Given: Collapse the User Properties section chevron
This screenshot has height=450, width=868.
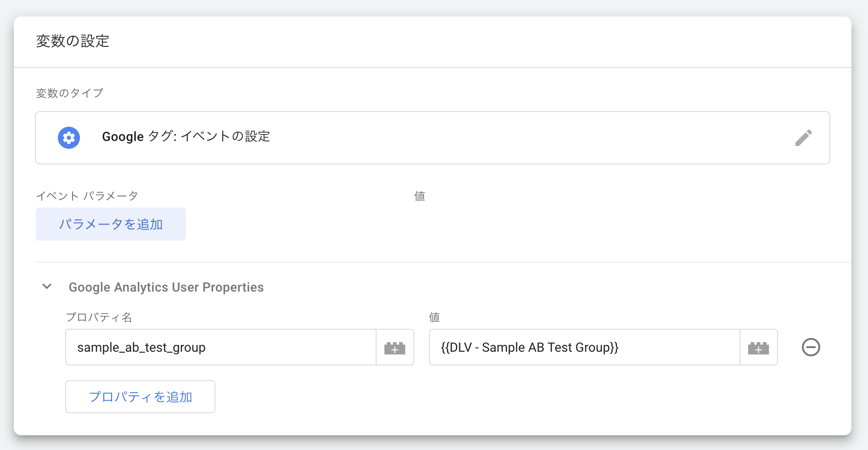Looking at the screenshot, I should [x=47, y=287].
